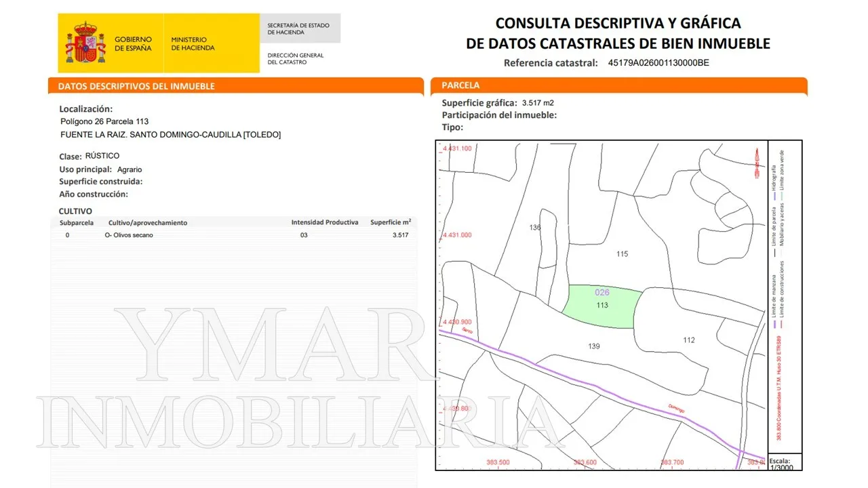Click the 'Cultivo/aprovechamiento' column header
This screenshot has height=488, width=868.
pos(148,222)
